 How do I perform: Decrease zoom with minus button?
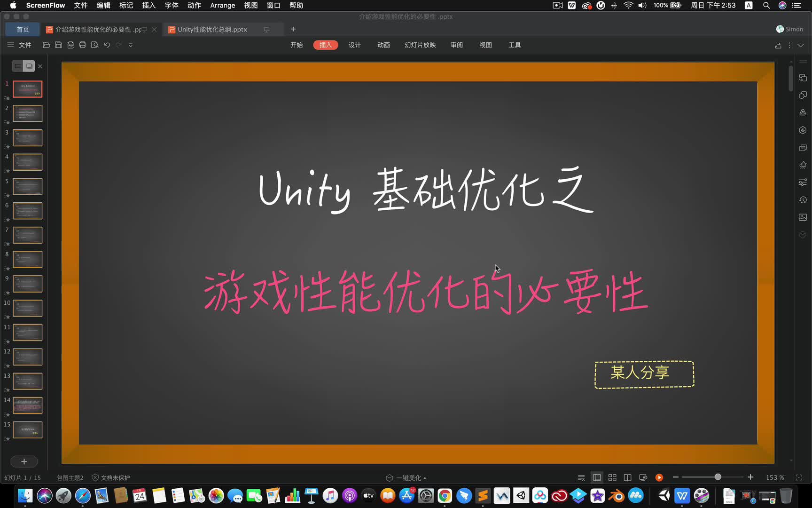click(676, 477)
